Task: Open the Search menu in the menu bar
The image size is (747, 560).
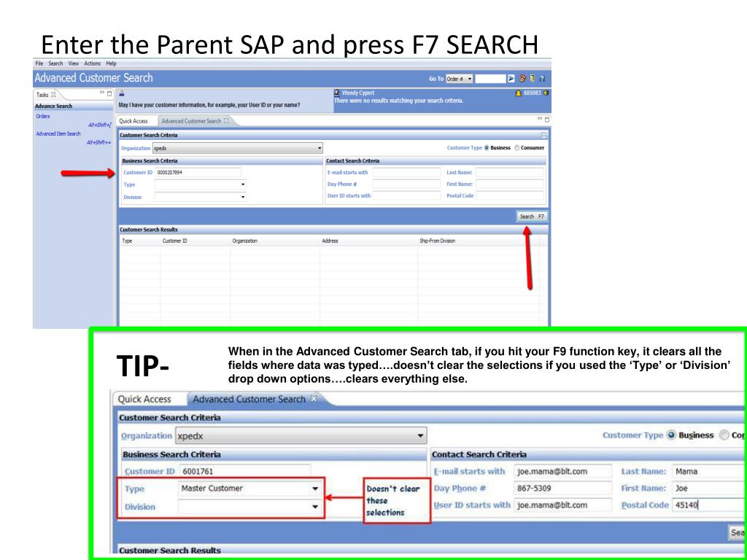Action: (x=55, y=63)
